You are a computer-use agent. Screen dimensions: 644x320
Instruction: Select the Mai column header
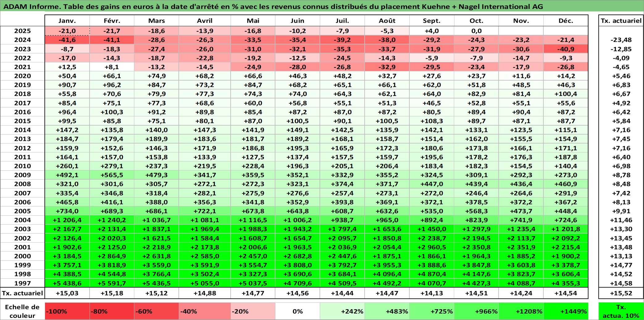(x=253, y=21)
